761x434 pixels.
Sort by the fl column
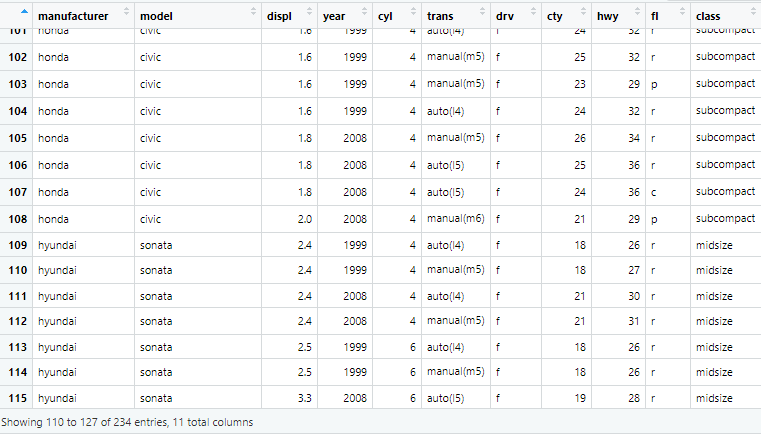[667, 16]
